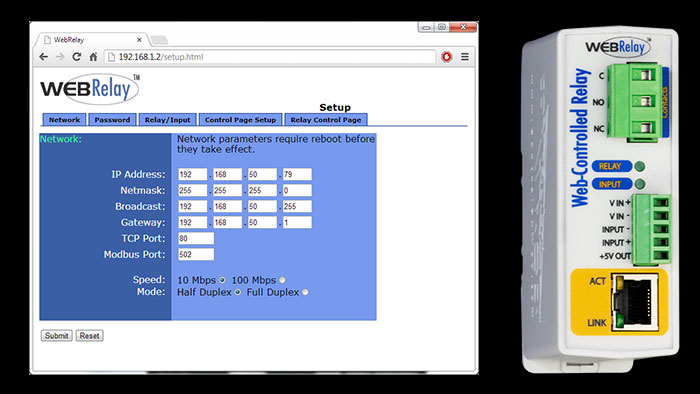Open the Chrome hamburger menu
700x394 pixels.
465,57
